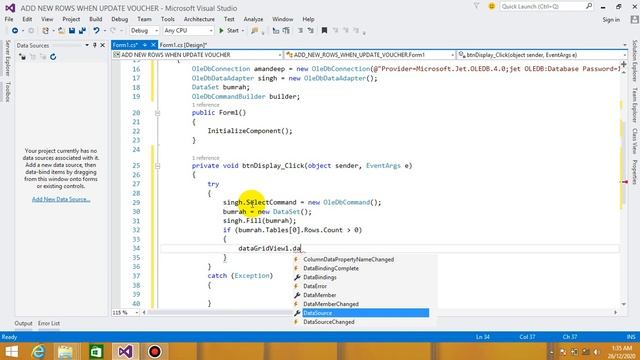Screen dimensions: 640x360
Task: Pin the Data Sources panel with the pushpin
Action: 95,45
